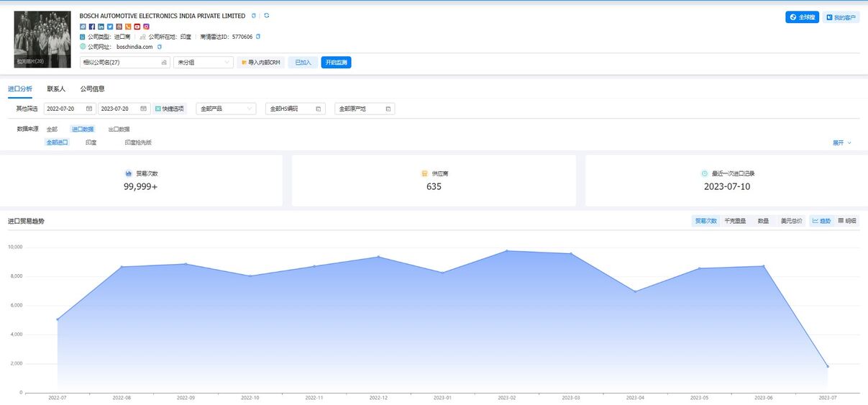Select the 全部进口 filter option

point(57,142)
